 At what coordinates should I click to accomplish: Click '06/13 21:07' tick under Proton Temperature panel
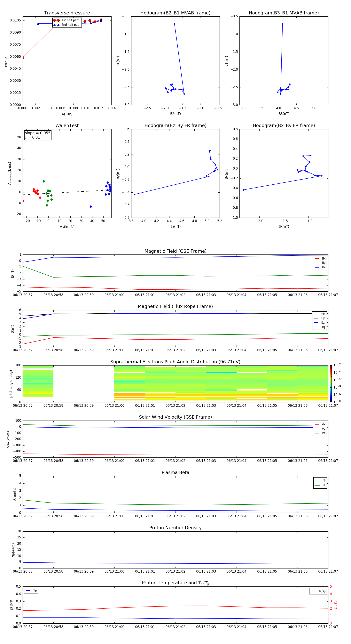tap(328, 627)
